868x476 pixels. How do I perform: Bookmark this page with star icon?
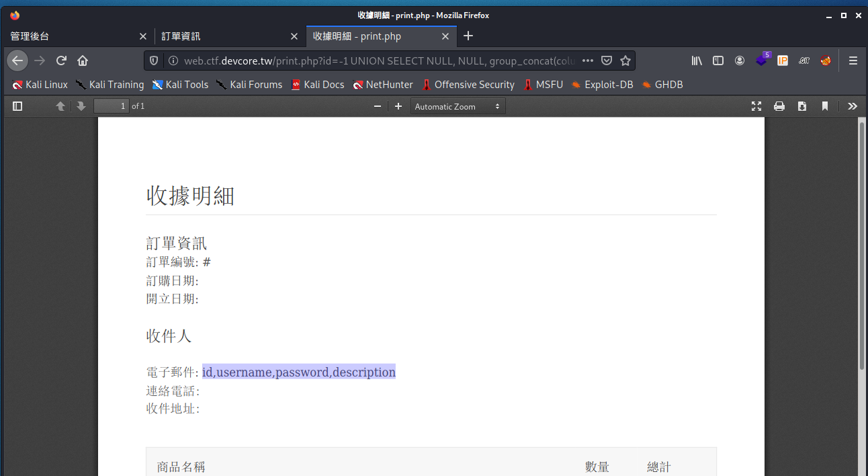tap(625, 61)
